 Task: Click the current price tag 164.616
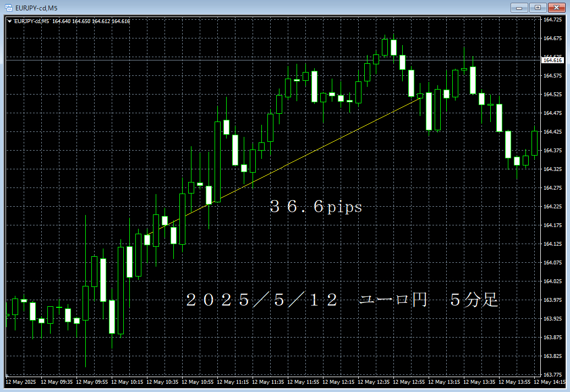pos(552,60)
